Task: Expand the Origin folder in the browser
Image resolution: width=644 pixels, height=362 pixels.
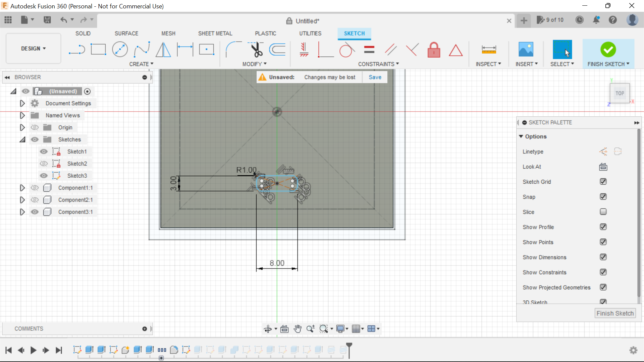Action: 22,127
